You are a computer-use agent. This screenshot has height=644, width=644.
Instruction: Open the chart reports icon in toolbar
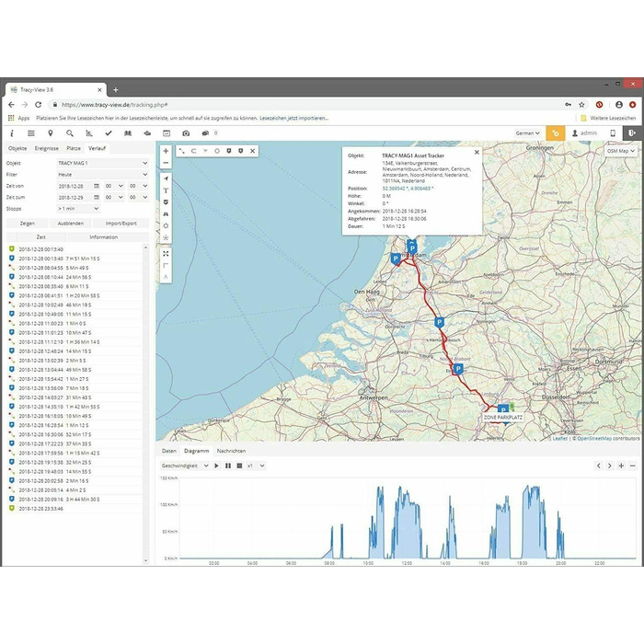point(89,133)
